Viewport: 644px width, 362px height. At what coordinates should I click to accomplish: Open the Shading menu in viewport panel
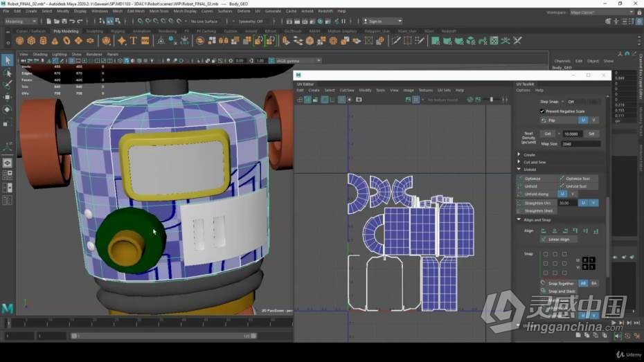coord(40,54)
